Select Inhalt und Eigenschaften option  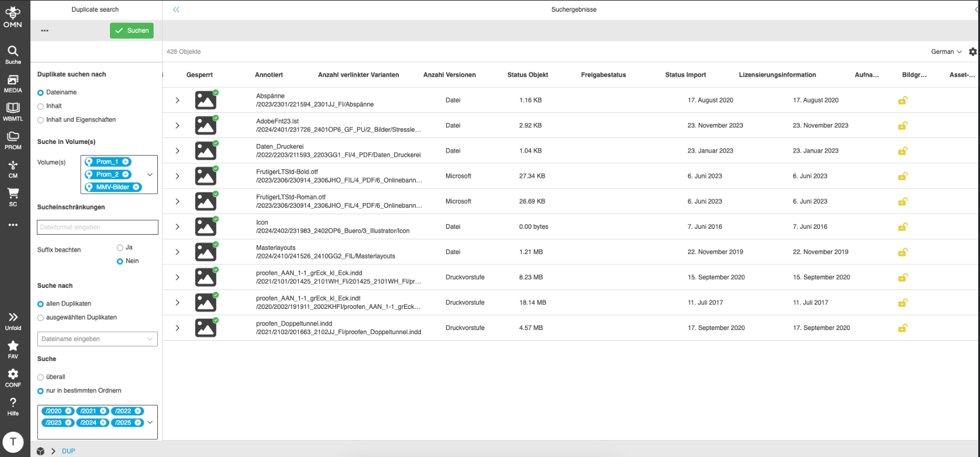click(x=41, y=120)
